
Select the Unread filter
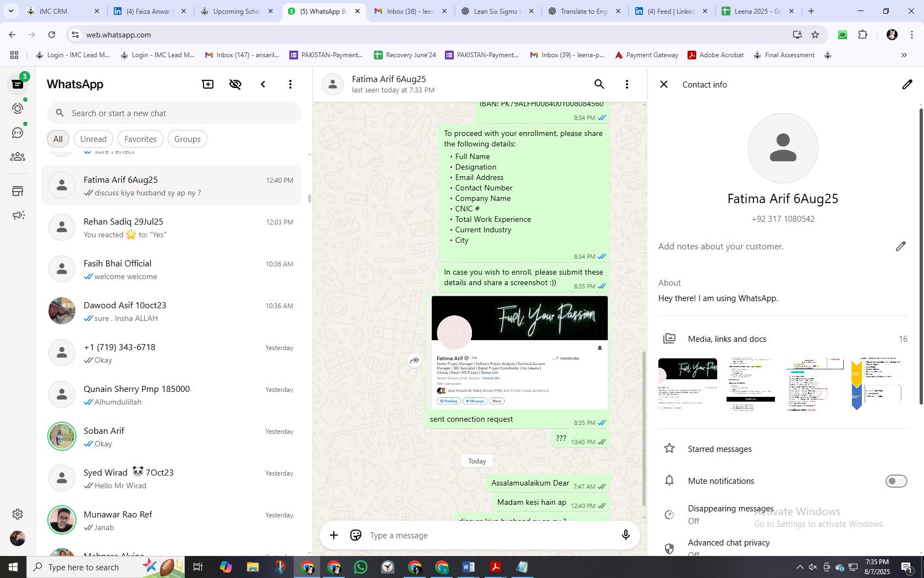(x=94, y=139)
